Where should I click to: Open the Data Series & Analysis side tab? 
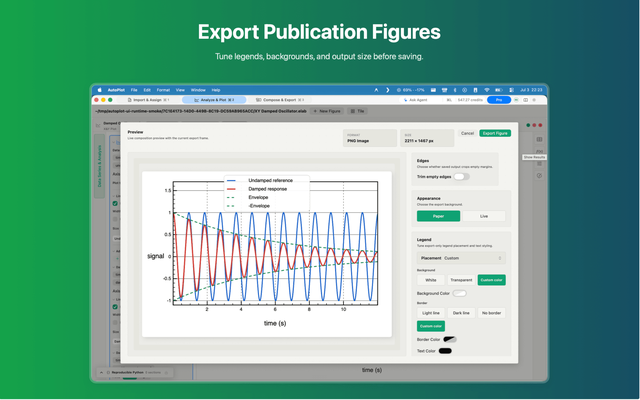point(99,166)
